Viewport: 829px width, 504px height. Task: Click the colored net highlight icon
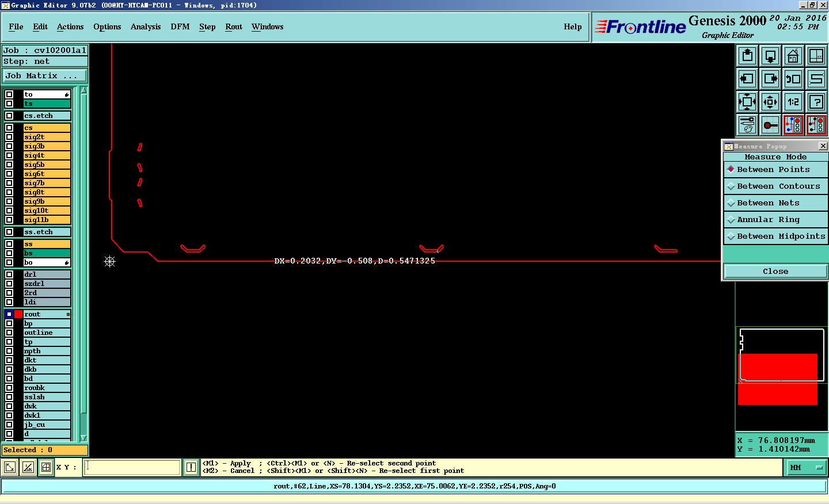[793, 125]
